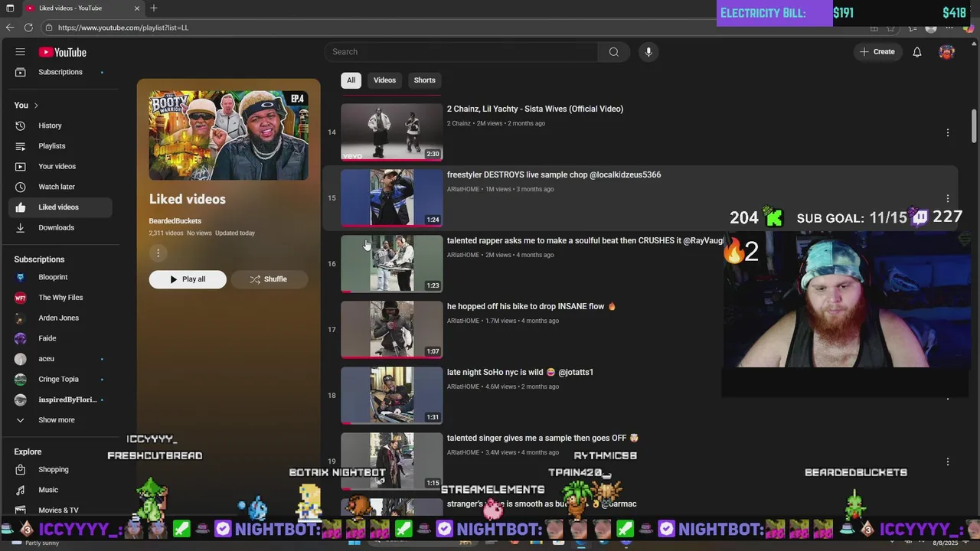Go back with browser back arrow
The width and height of the screenshot is (980, 551).
pos(10,28)
